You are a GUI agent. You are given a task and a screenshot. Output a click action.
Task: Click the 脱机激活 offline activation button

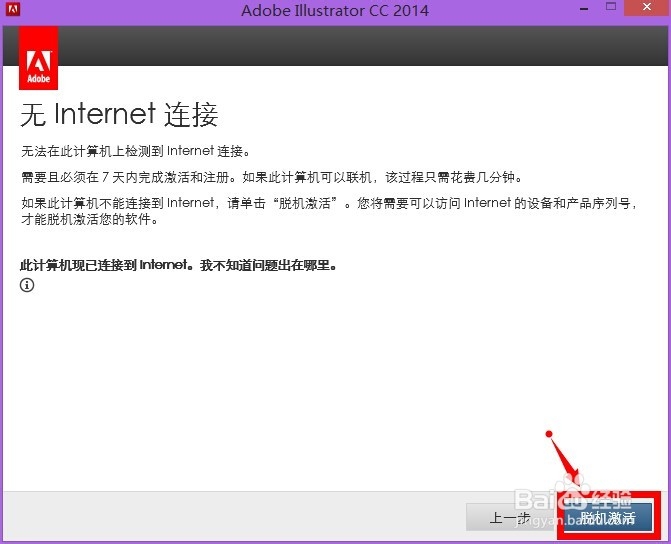coord(608,517)
